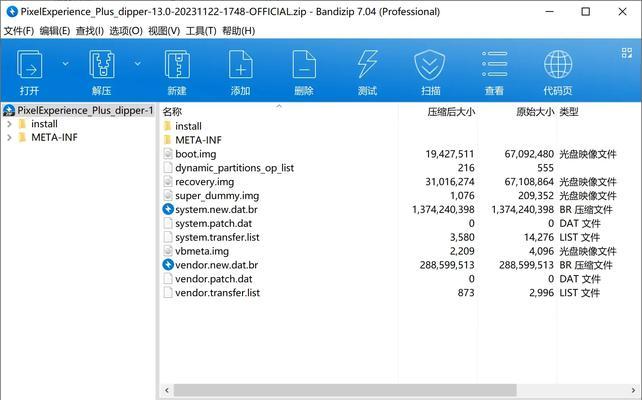642x400 pixels.
Task: Open the 编辑(E) menu
Action: pyautogui.click(x=55, y=31)
